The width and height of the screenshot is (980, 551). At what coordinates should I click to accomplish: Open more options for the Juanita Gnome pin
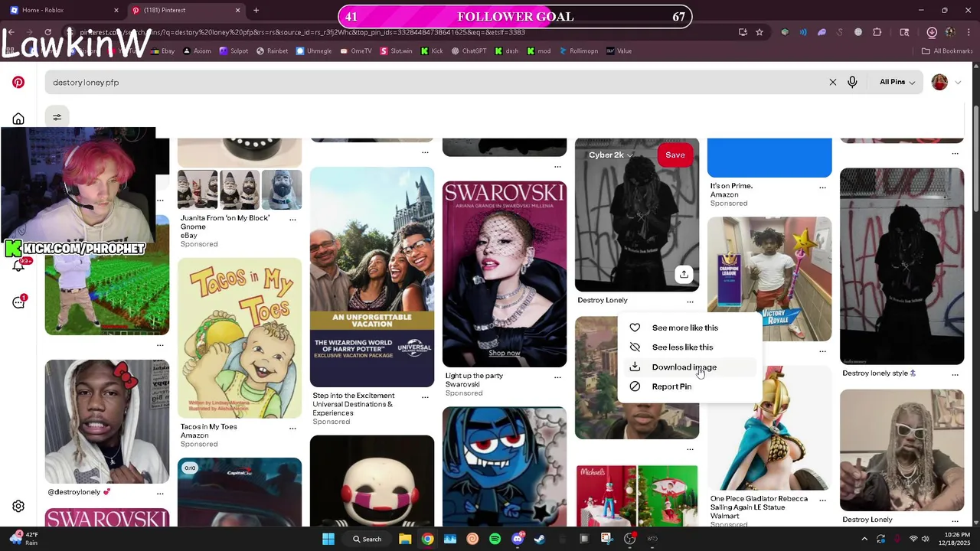point(292,220)
